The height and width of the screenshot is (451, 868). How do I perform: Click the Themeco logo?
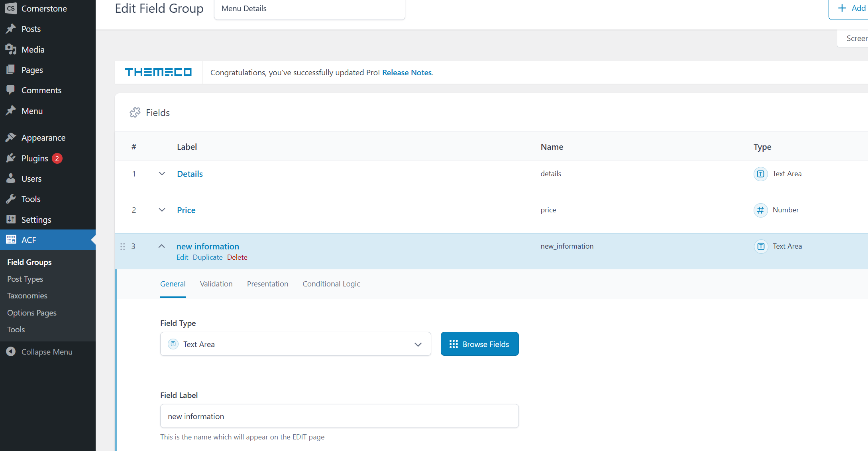[x=158, y=72]
